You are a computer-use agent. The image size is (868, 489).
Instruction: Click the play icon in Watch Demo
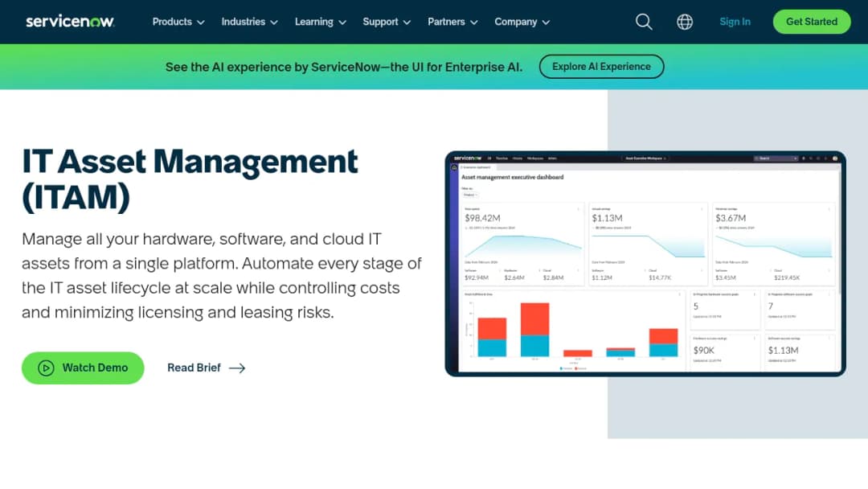[x=46, y=368]
